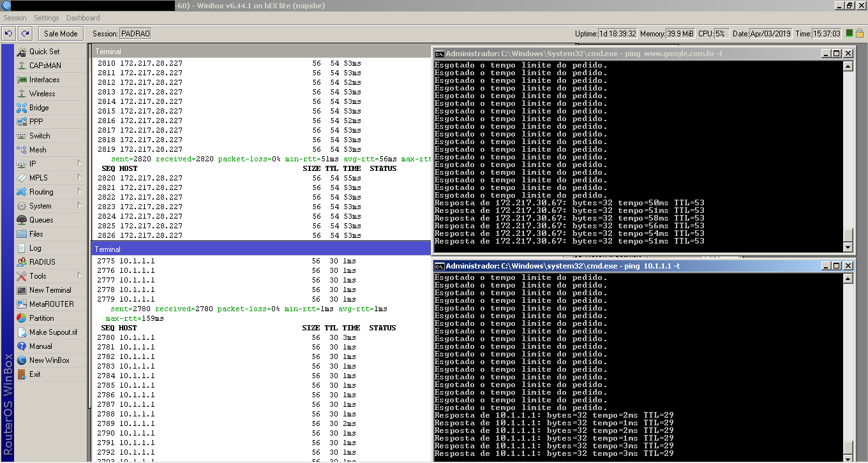Open a New WinBox window
The image size is (868, 463).
tap(50, 360)
